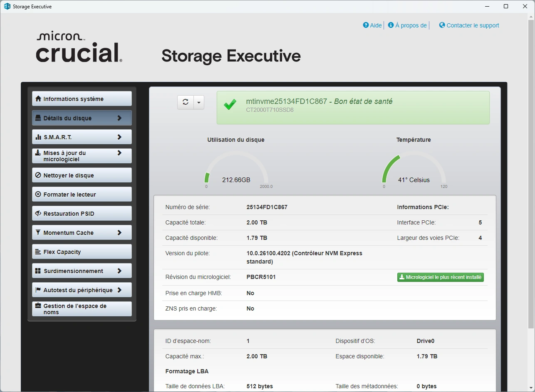Click Micrologiciel le plus récent installé button
This screenshot has width=535, height=392.
point(441,277)
